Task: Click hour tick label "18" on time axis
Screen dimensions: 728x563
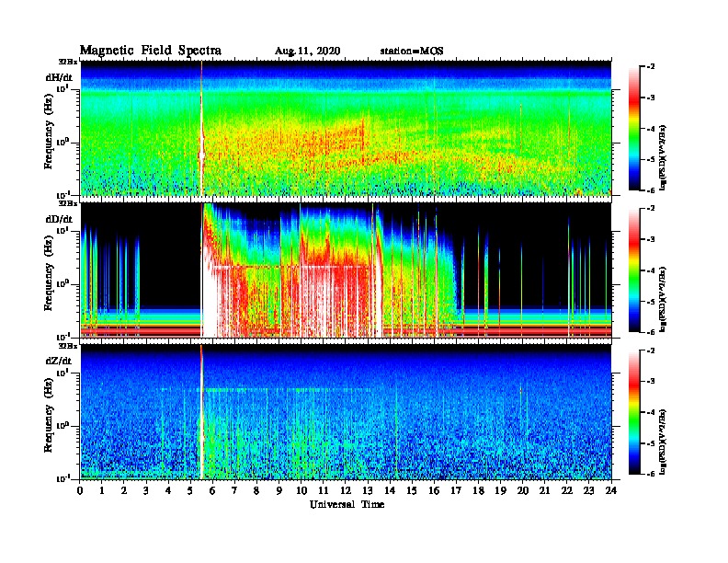Action: click(x=478, y=490)
